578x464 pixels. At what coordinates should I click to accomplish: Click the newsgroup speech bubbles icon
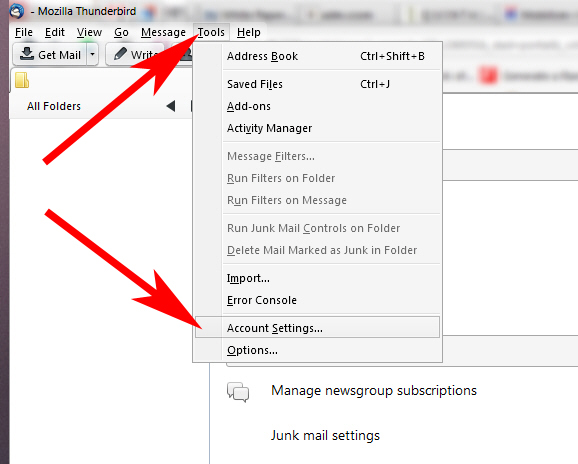tap(238, 392)
